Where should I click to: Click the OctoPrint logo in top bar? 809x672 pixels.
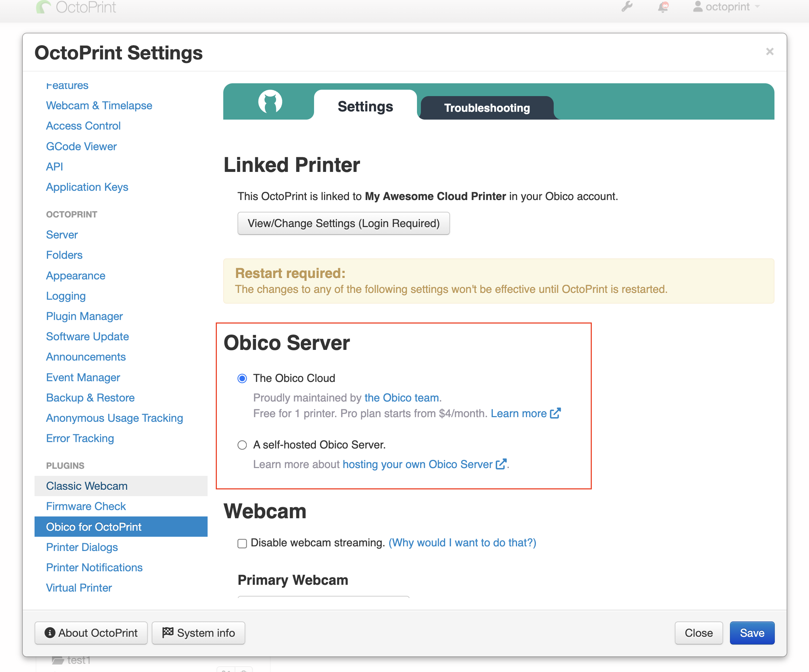(x=76, y=7)
